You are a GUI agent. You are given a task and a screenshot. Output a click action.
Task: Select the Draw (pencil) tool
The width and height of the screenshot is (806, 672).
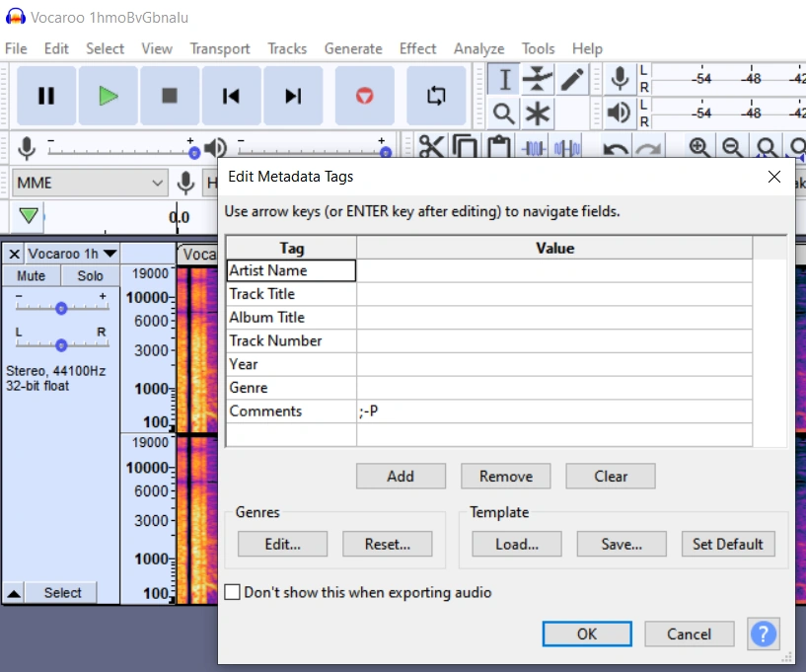click(571, 79)
